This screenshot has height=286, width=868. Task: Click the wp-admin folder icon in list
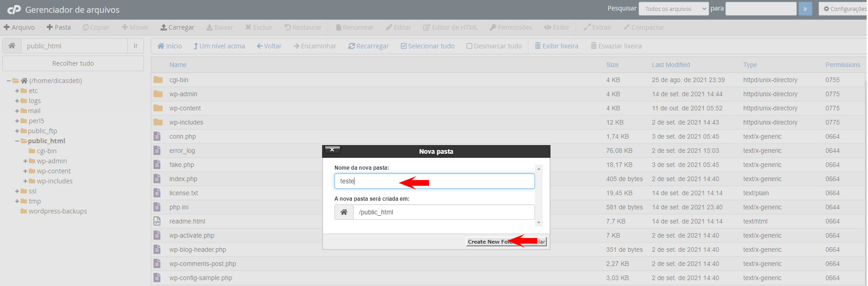(x=158, y=94)
